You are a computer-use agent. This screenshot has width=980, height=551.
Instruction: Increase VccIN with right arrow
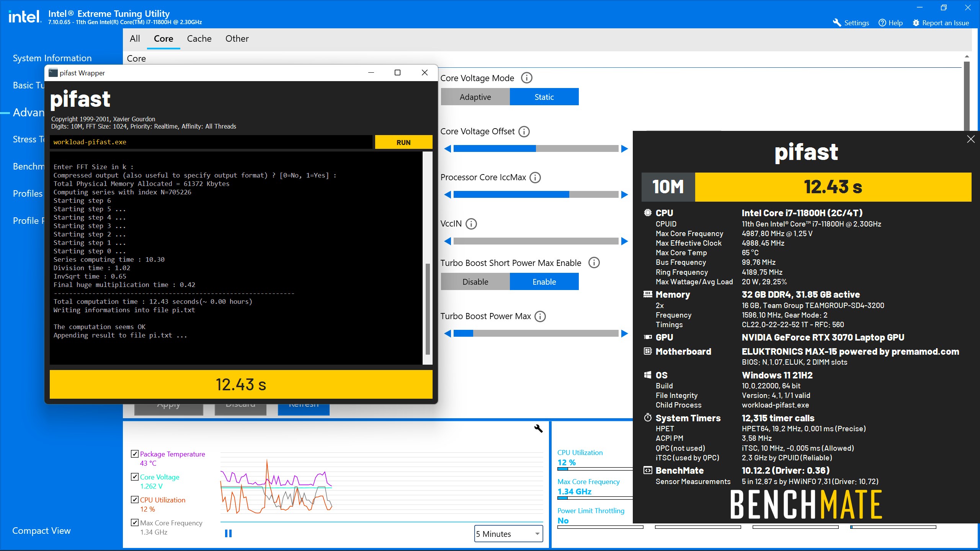[624, 241]
